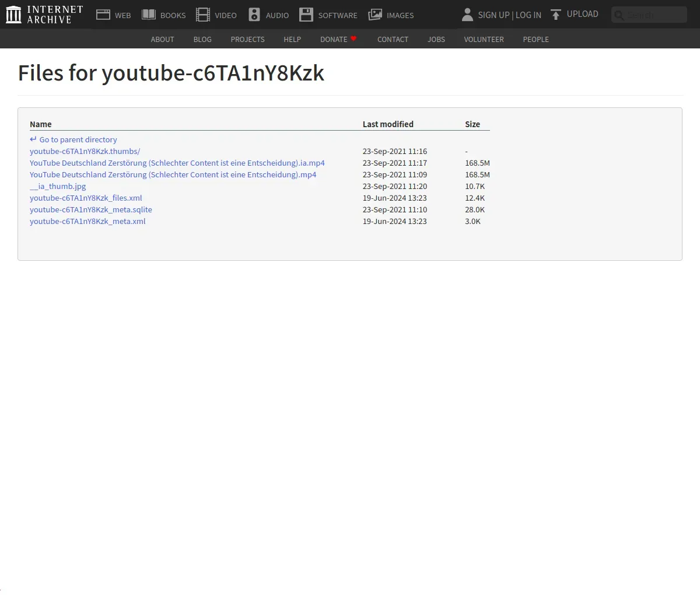
Task: Open youtube-c6TA1nY8Kzk_meta.sqlite
Action: click(x=91, y=209)
